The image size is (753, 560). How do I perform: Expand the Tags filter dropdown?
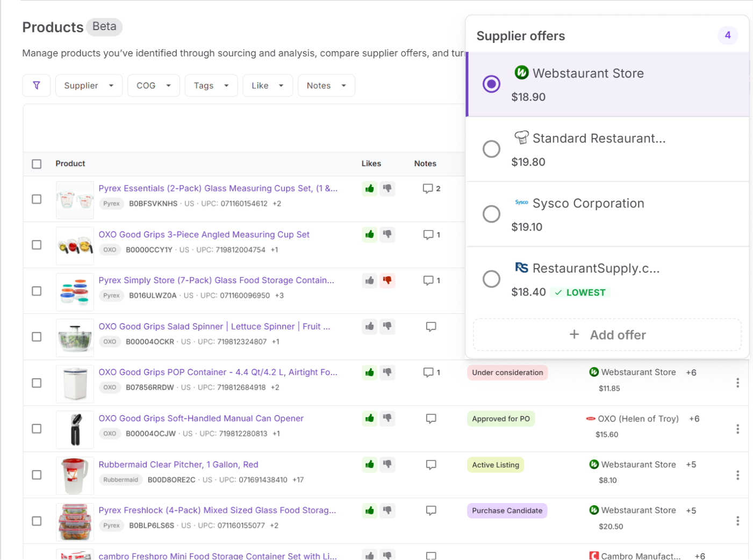pyautogui.click(x=211, y=85)
